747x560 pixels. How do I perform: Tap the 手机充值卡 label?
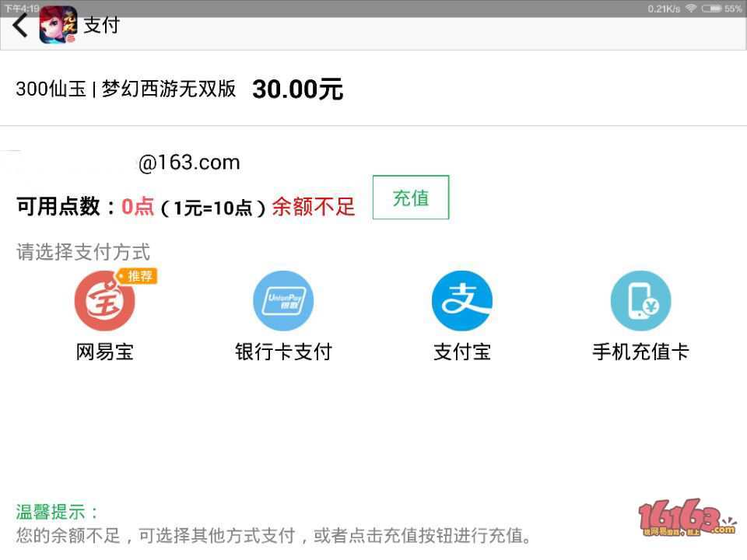pos(640,352)
